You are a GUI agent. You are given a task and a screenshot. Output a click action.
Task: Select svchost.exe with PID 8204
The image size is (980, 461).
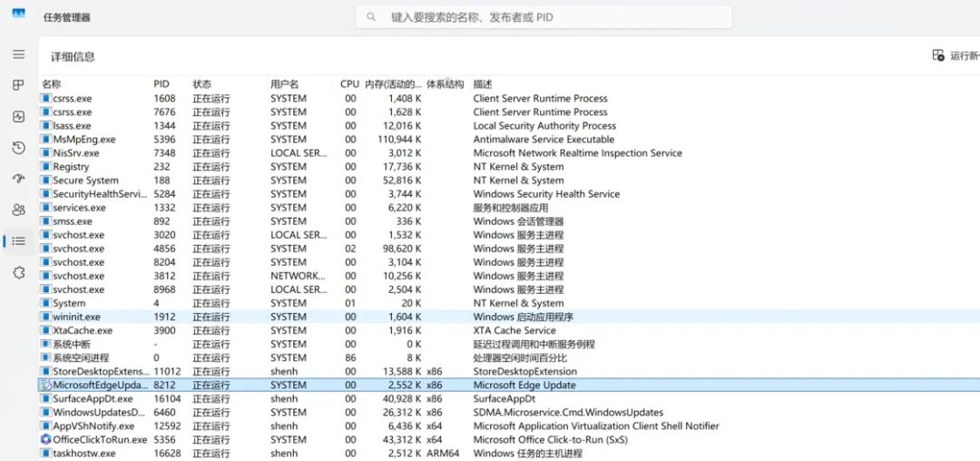point(509,262)
